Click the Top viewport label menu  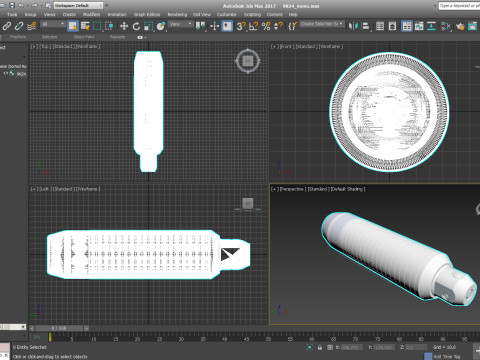click(x=44, y=46)
